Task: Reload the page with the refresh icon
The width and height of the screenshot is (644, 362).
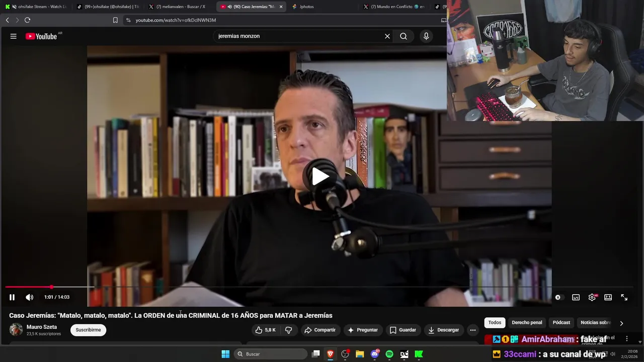Action: click(27, 20)
